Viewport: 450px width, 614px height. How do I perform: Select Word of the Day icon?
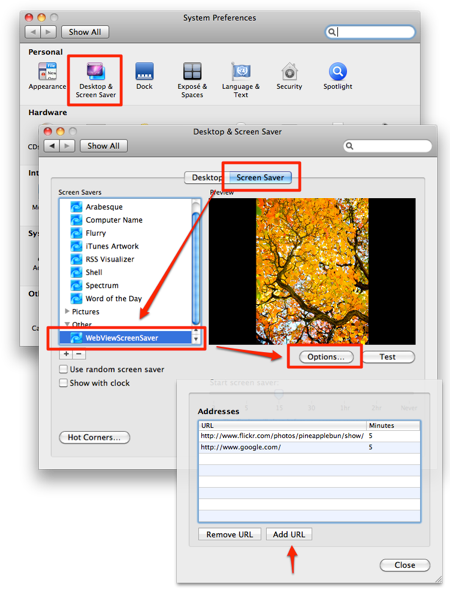tap(76, 298)
